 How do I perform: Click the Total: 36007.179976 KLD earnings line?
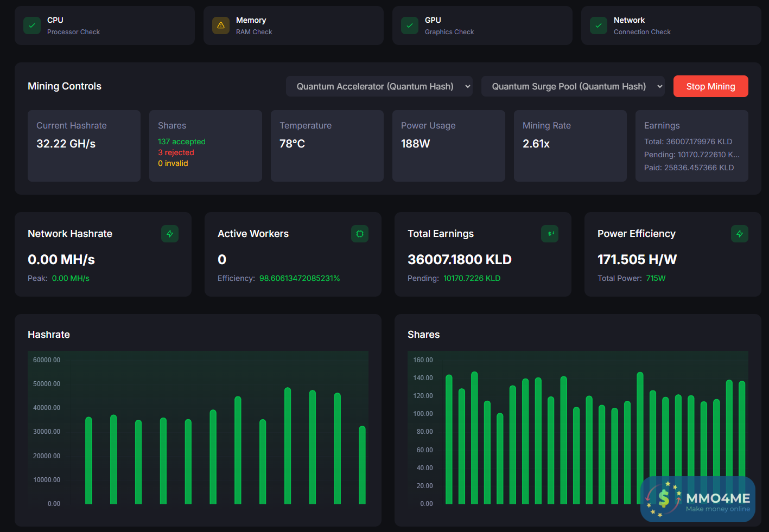[688, 142]
